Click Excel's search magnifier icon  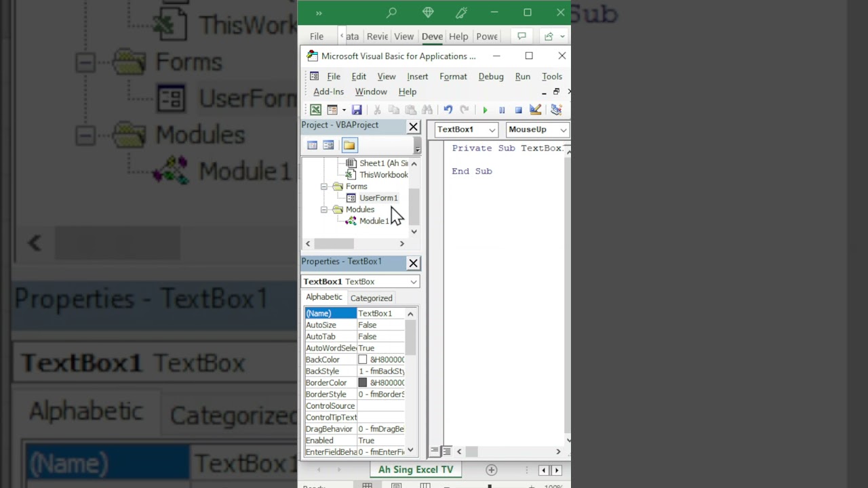[x=391, y=12]
